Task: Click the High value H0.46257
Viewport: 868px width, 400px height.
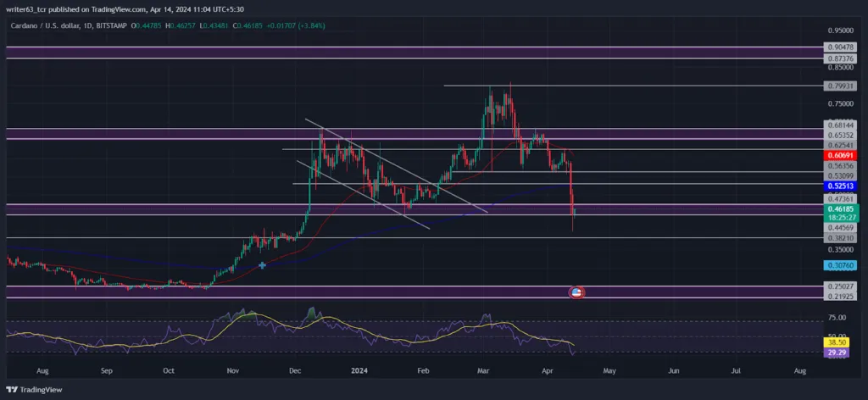Action: click(181, 25)
